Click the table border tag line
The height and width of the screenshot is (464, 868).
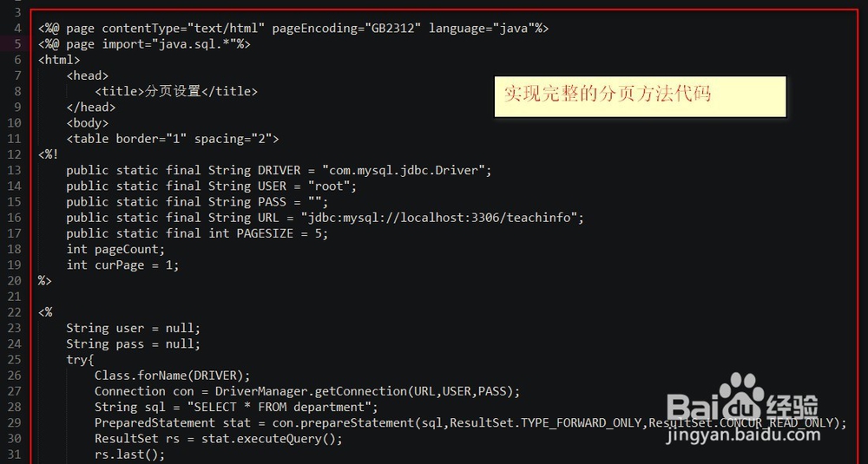tap(173, 139)
